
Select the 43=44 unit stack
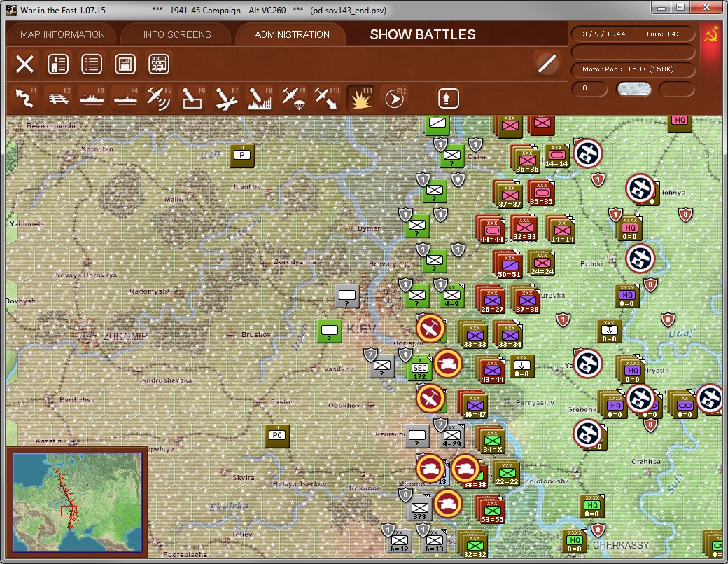(491, 370)
